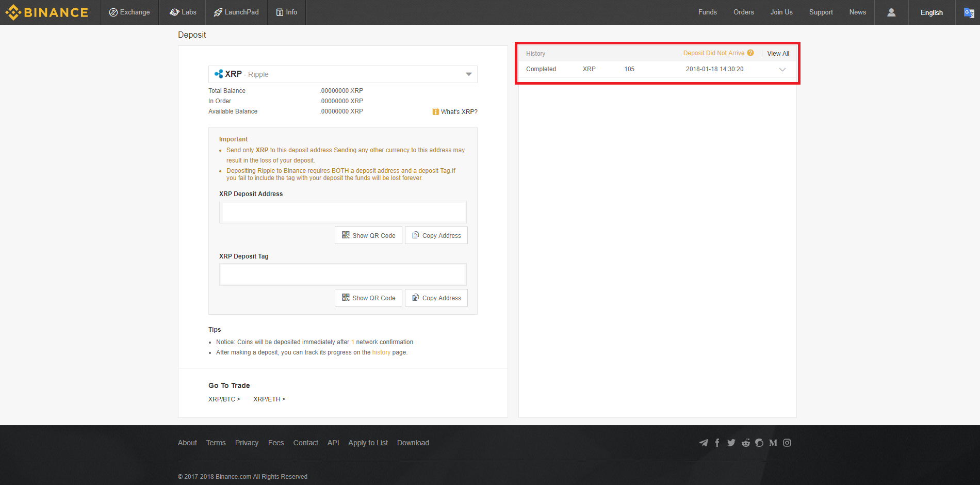Open the Fees footer link

click(x=276, y=443)
